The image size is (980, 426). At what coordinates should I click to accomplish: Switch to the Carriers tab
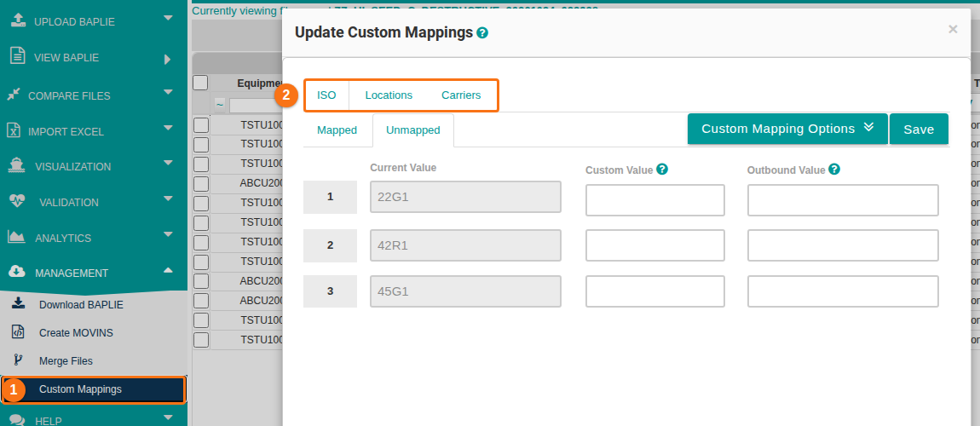coord(461,95)
